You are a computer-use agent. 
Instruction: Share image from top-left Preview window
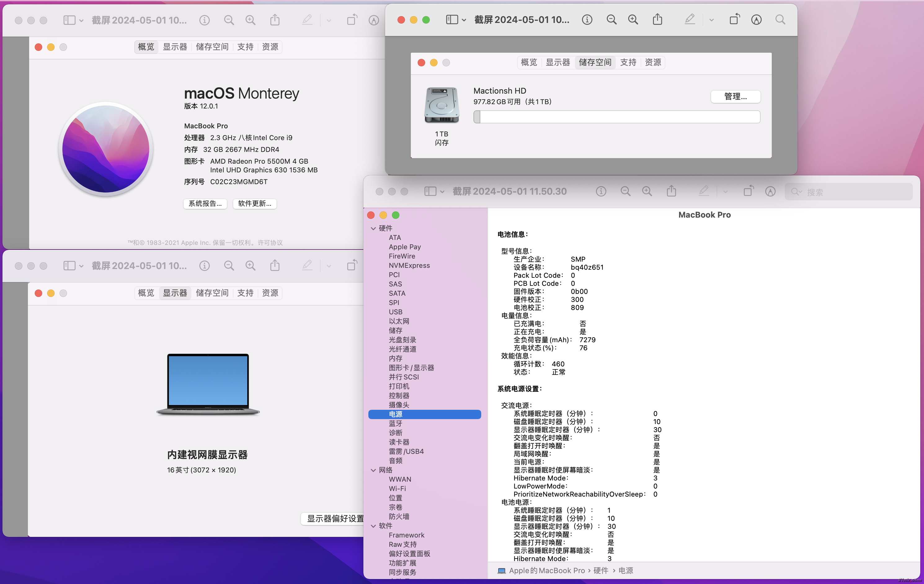coord(275,20)
